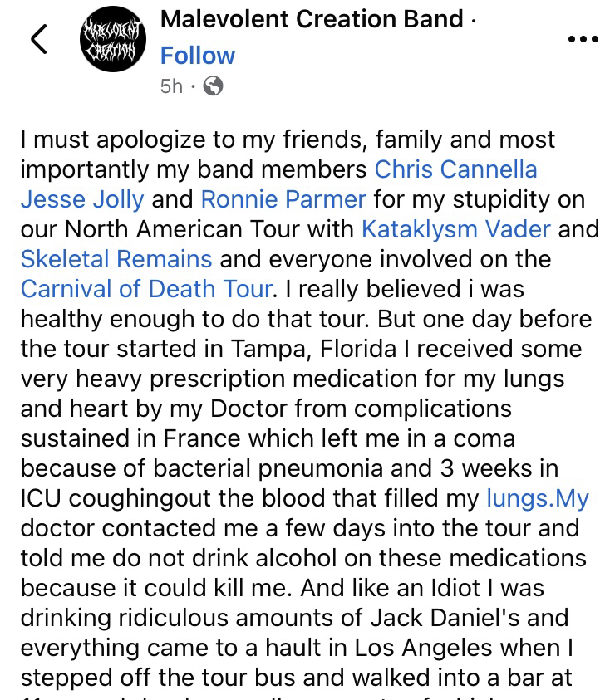Viewport: 605px width, 700px height.
Task: Click the blue 'lungs.My' link
Action: click(x=537, y=498)
